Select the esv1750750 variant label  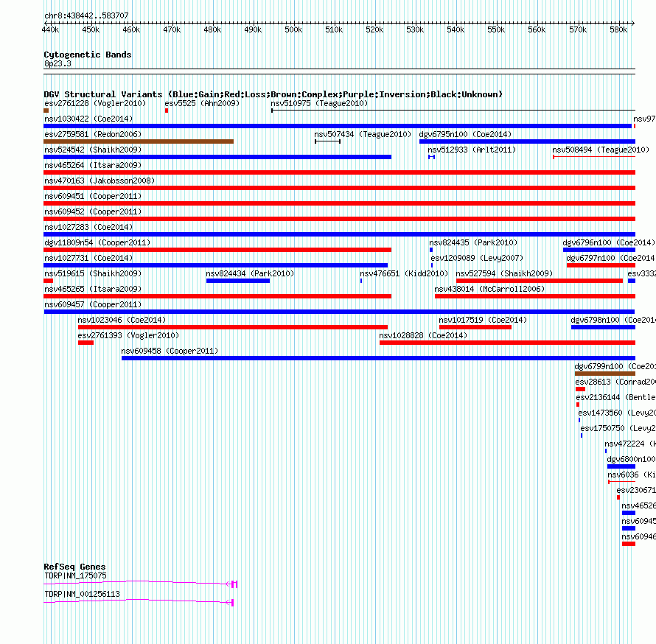point(618,428)
